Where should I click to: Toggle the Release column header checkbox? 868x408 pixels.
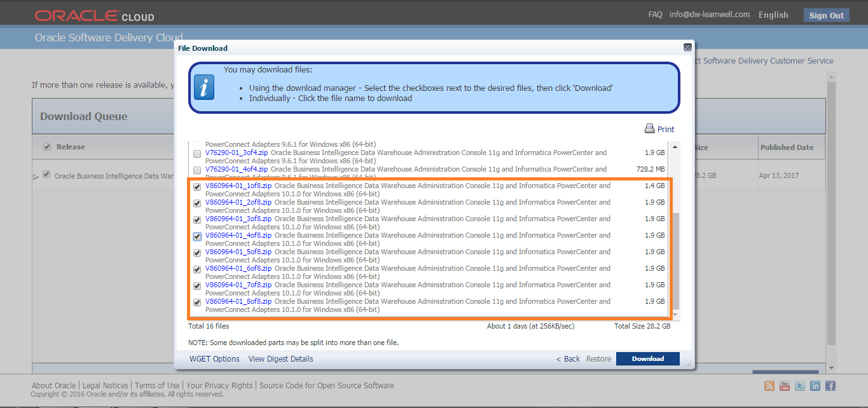click(x=47, y=147)
